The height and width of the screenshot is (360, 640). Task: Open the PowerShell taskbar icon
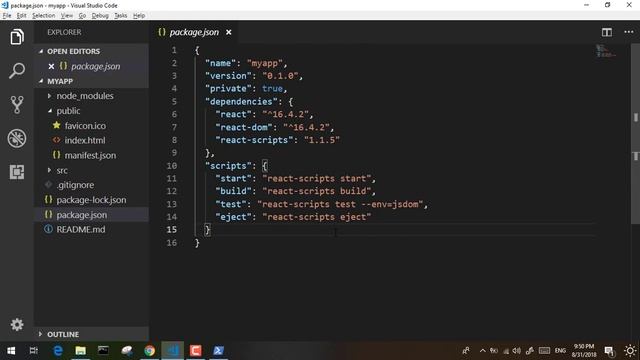(218, 351)
